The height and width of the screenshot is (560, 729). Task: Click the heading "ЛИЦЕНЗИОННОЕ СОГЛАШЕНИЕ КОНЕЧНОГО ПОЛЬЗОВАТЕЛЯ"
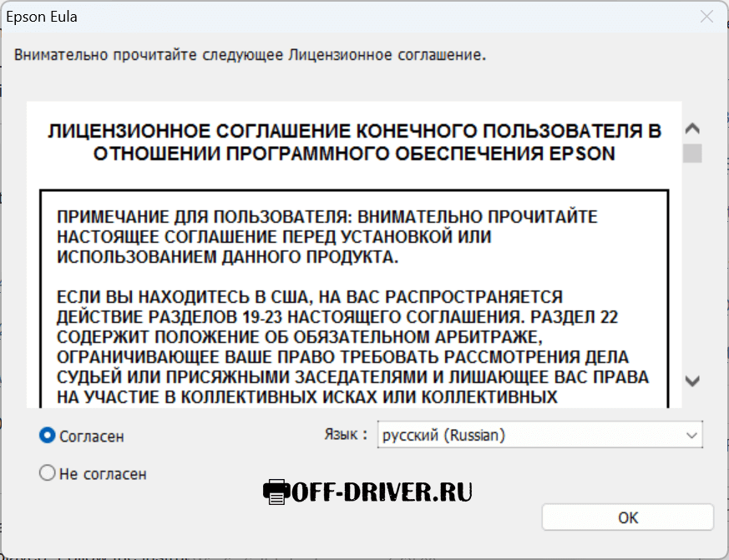click(x=354, y=142)
